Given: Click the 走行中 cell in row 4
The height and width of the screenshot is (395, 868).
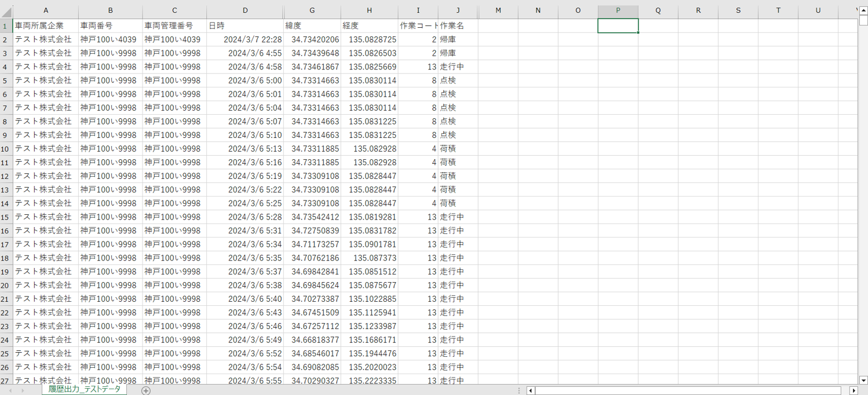Looking at the screenshot, I should pyautogui.click(x=458, y=67).
